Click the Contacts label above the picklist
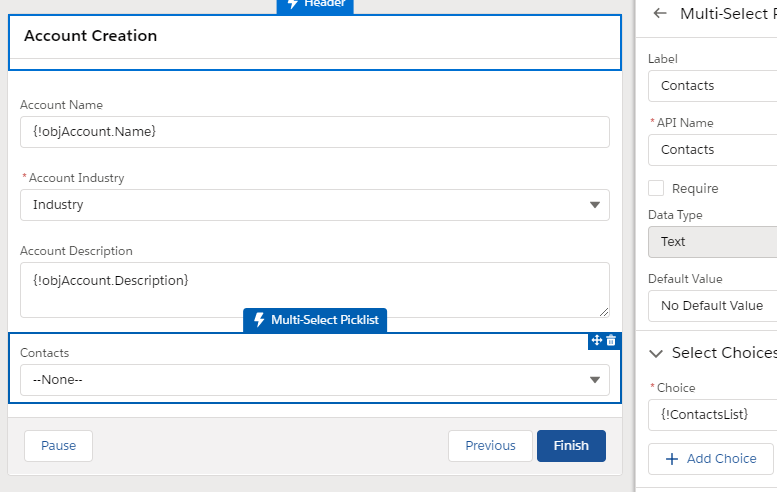777x492 pixels. (x=45, y=353)
